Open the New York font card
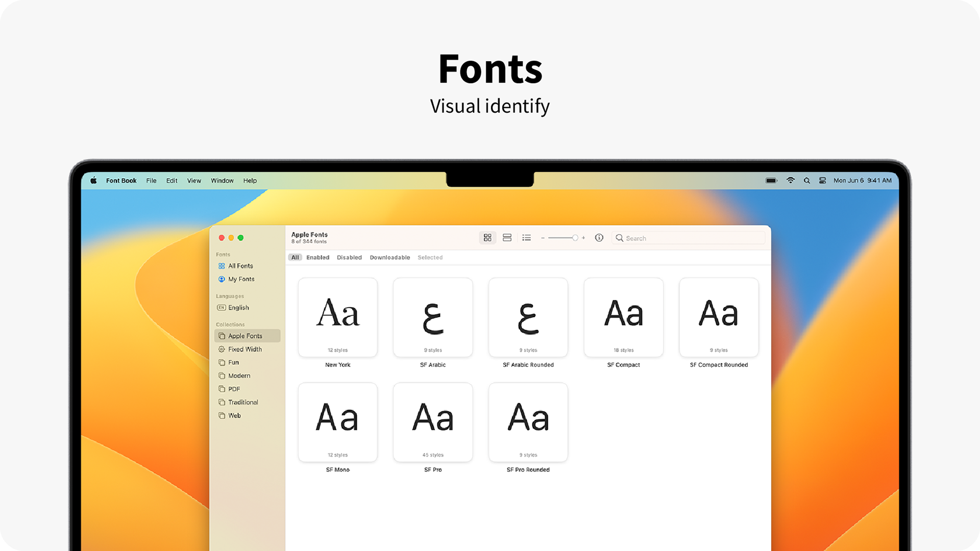The width and height of the screenshot is (980, 551). tap(338, 317)
